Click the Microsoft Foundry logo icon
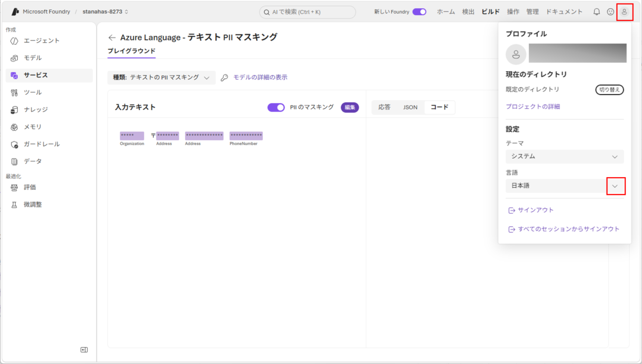642x364 pixels. (x=15, y=12)
